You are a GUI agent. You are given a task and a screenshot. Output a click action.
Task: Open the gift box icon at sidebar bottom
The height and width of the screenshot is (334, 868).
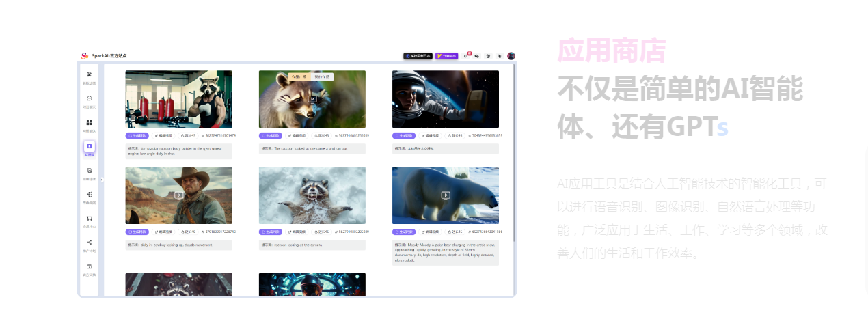[89, 266]
